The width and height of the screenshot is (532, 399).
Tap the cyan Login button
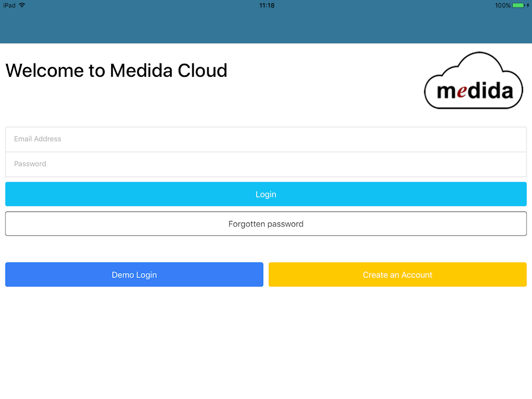pyautogui.click(x=266, y=194)
